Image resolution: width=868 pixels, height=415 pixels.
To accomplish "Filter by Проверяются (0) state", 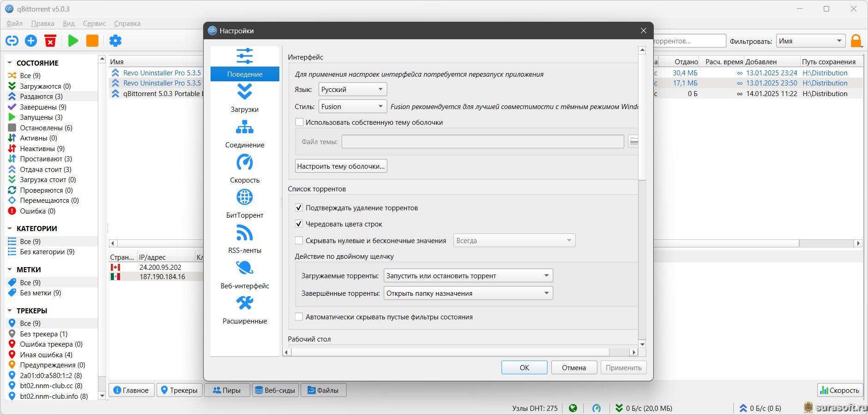I will coord(47,190).
